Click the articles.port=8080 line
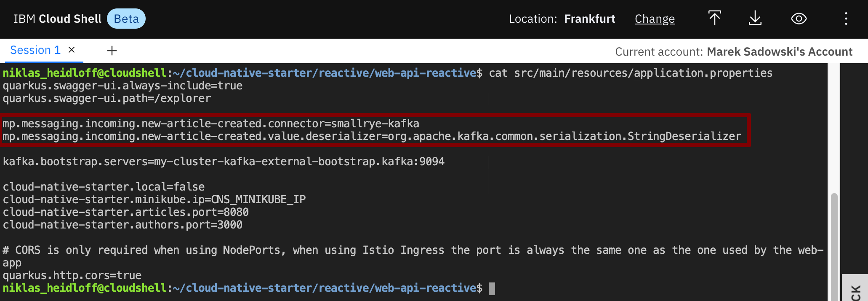 (125, 212)
